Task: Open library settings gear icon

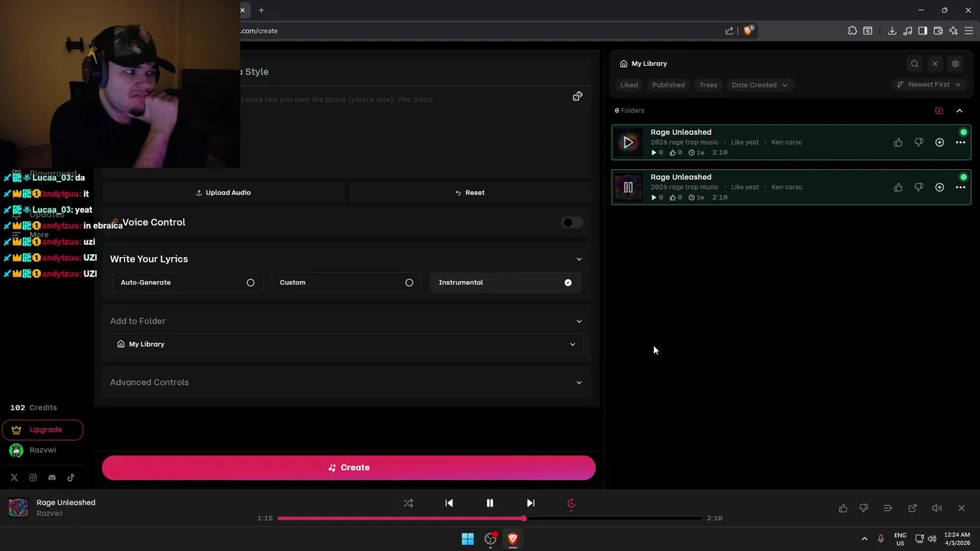Action: point(955,64)
